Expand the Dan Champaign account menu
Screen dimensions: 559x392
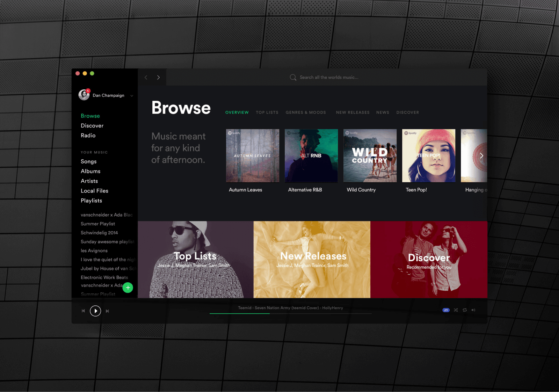pyautogui.click(x=132, y=95)
